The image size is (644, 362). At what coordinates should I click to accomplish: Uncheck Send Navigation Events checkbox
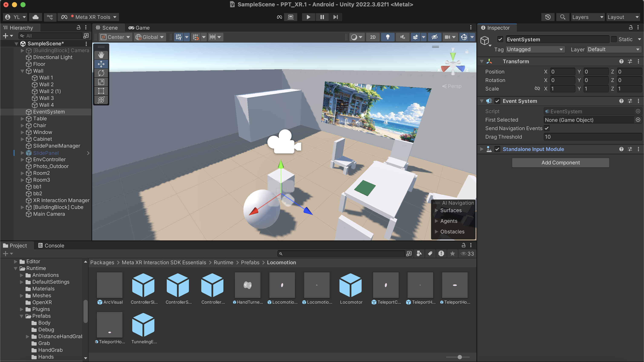coord(547,128)
